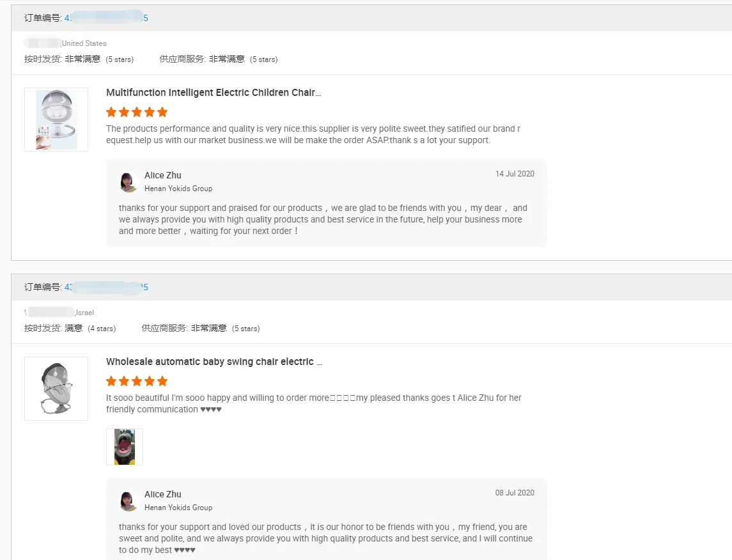
Task: Click the Israel buyer location
Action: click(x=85, y=313)
